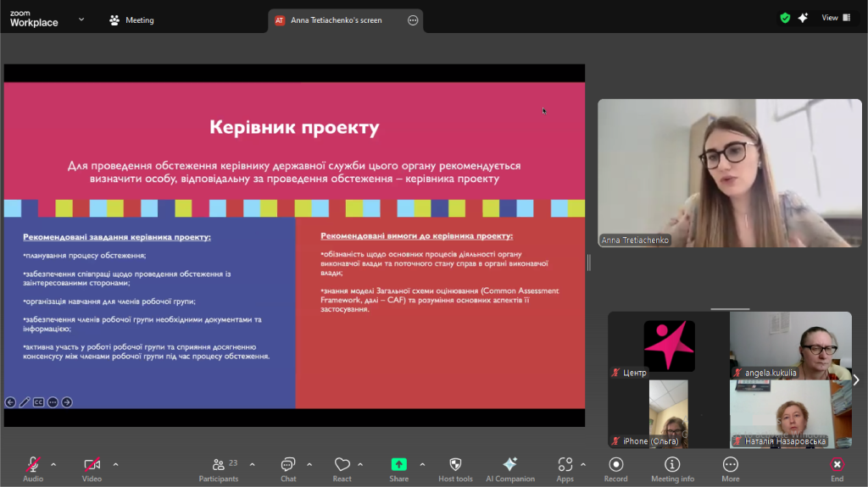Open the Chat panel
The image size is (868, 487).
[288, 469]
